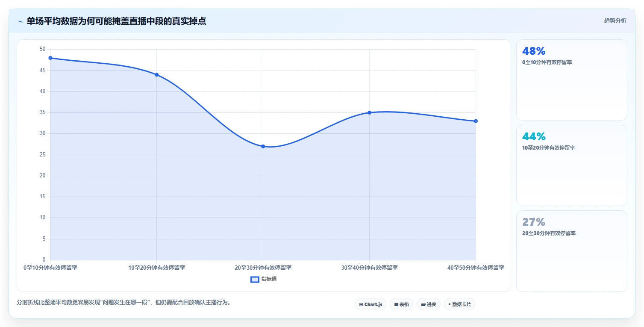Click the 44% card value
Image resolution: width=644 pixels, height=327 pixels.
click(x=534, y=137)
